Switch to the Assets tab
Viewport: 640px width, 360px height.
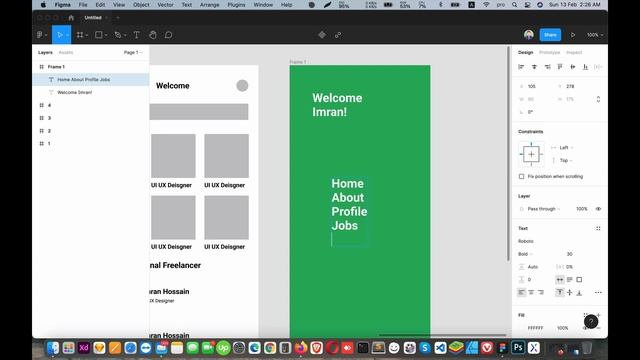[x=66, y=53]
